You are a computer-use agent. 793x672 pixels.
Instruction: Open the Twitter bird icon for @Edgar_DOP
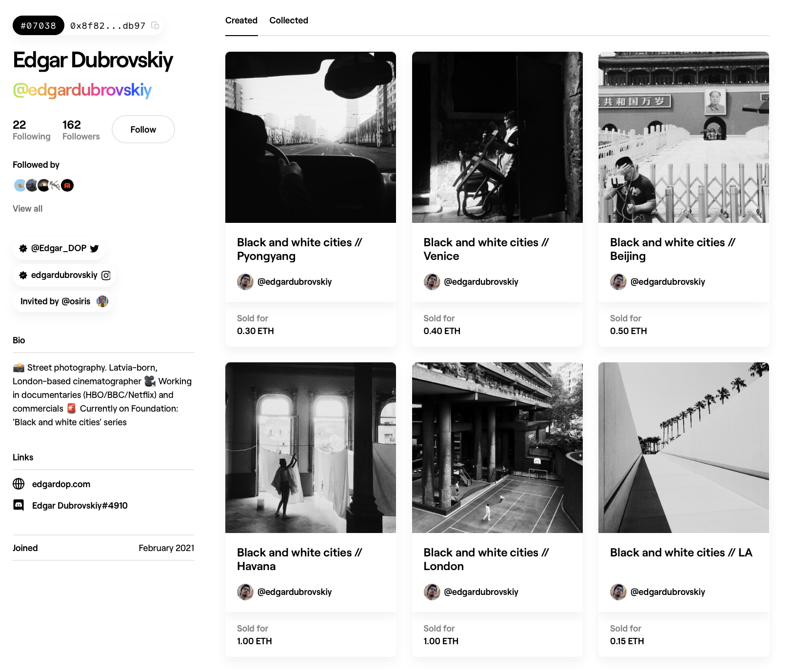[x=95, y=248]
